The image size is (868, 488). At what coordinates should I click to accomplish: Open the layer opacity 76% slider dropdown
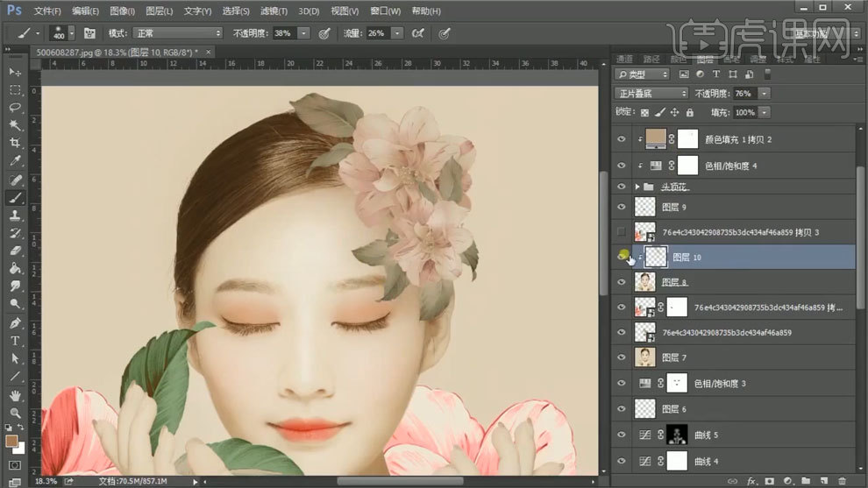tap(765, 94)
